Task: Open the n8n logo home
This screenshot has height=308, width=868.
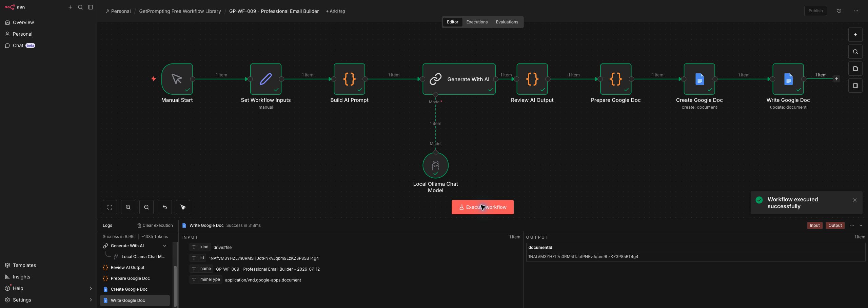Action: click(x=15, y=7)
